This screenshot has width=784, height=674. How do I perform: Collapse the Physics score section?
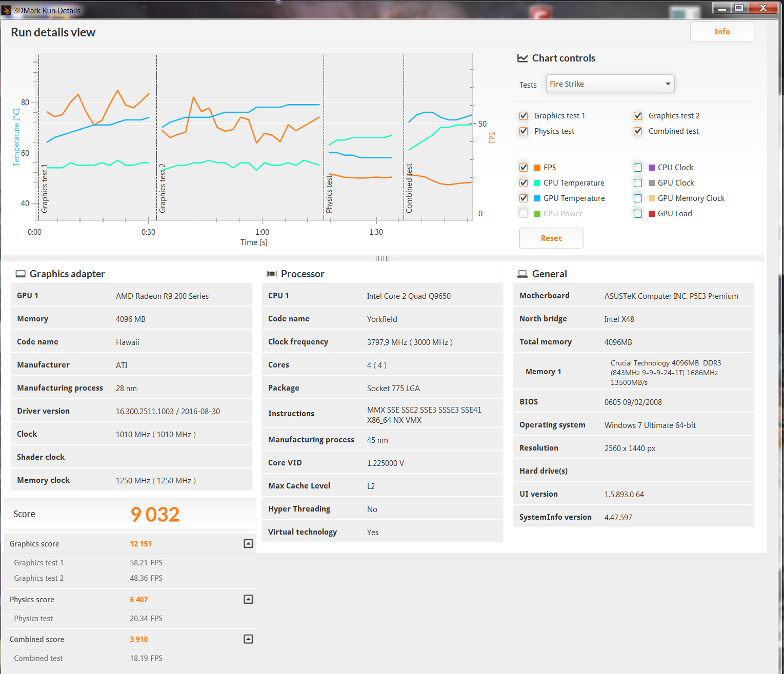(248, 599)
